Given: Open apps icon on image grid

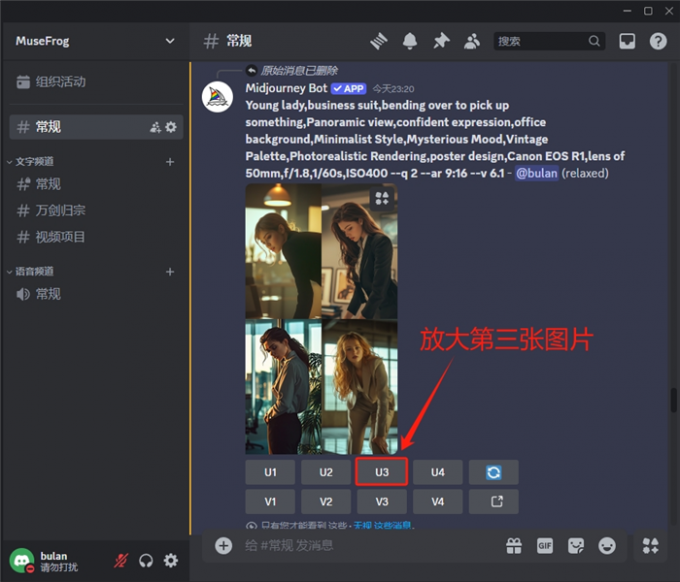Looking at the screenshot, I should [382, 198].
